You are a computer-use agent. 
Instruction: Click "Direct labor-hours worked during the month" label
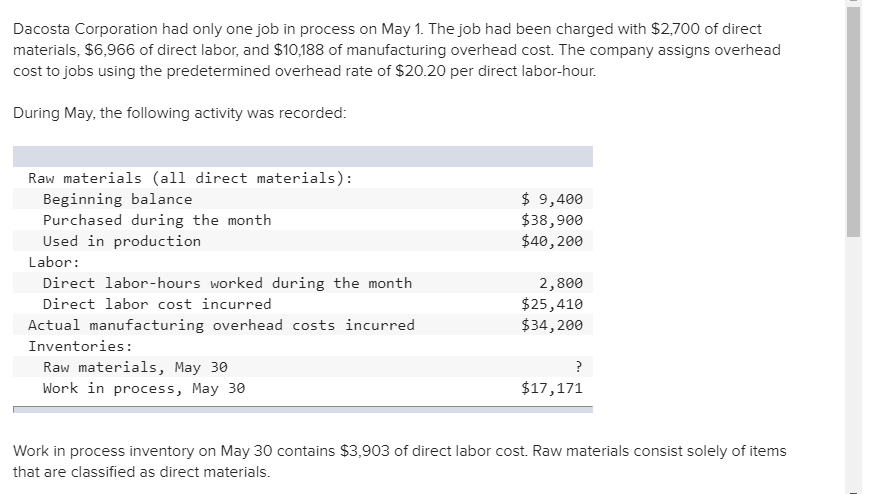click(x=227, y=283)
